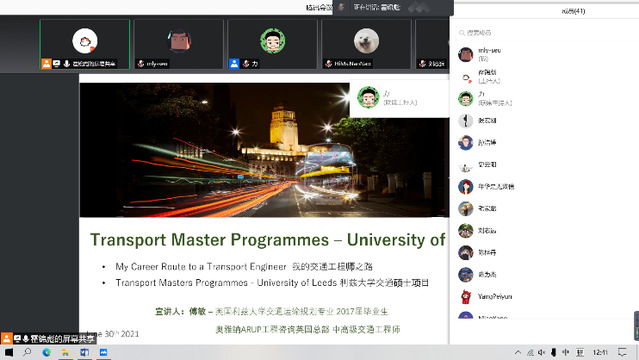Click orange host icon on presenter tile
The height and width of the screenshot is (360, 639).
click(x=46, y=64)
